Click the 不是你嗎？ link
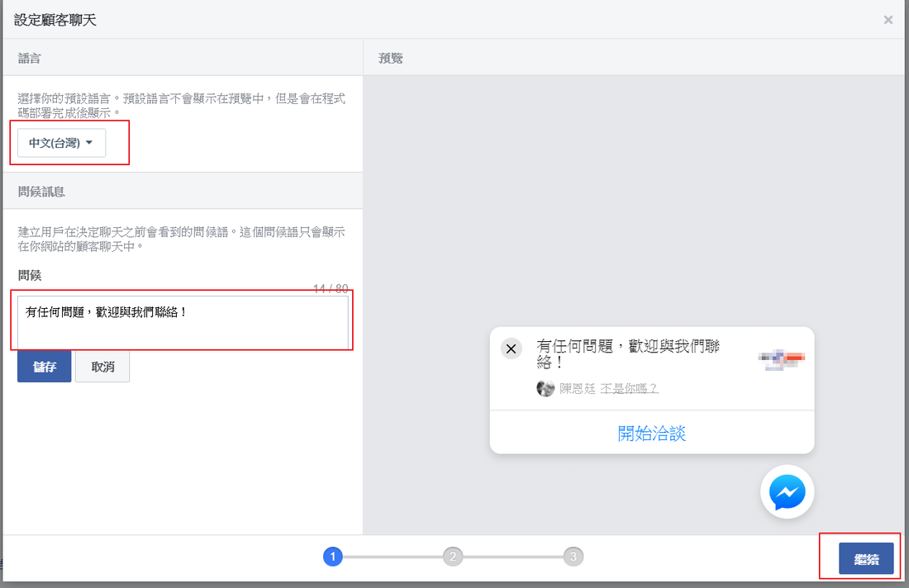Viewport: 909px width, 588px height. (x=629, y=389)
